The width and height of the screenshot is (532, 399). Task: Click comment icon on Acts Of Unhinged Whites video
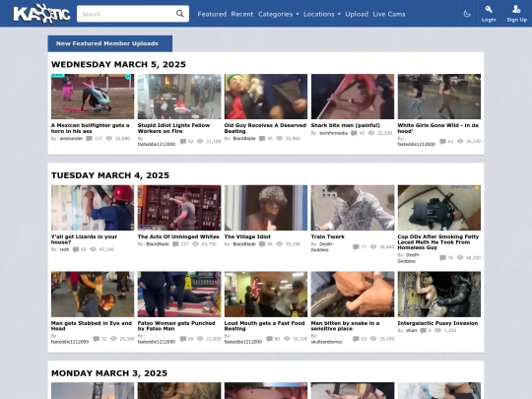tap(175, 244)
